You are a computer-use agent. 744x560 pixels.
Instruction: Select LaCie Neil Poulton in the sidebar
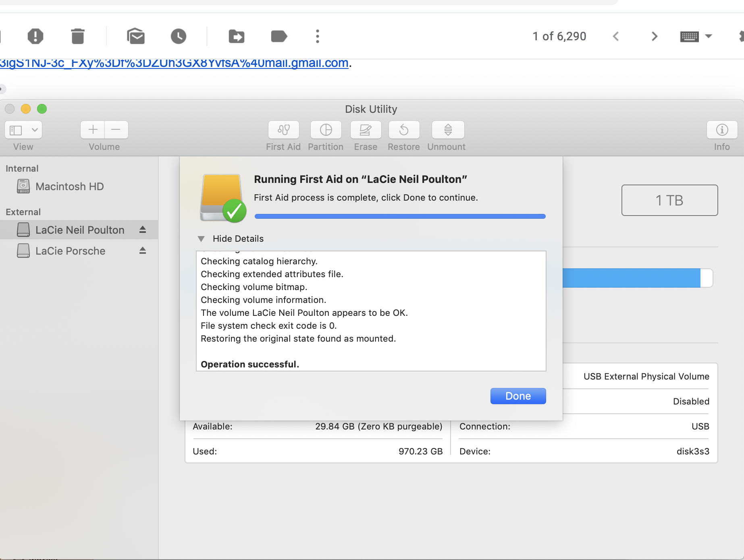[79, 230]
